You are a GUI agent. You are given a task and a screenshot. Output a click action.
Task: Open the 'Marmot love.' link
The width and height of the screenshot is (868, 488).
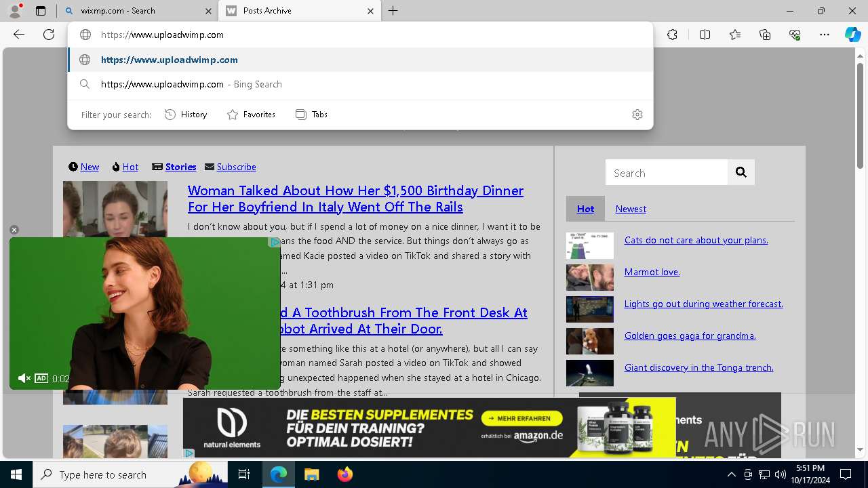click(x=652, y=272)
